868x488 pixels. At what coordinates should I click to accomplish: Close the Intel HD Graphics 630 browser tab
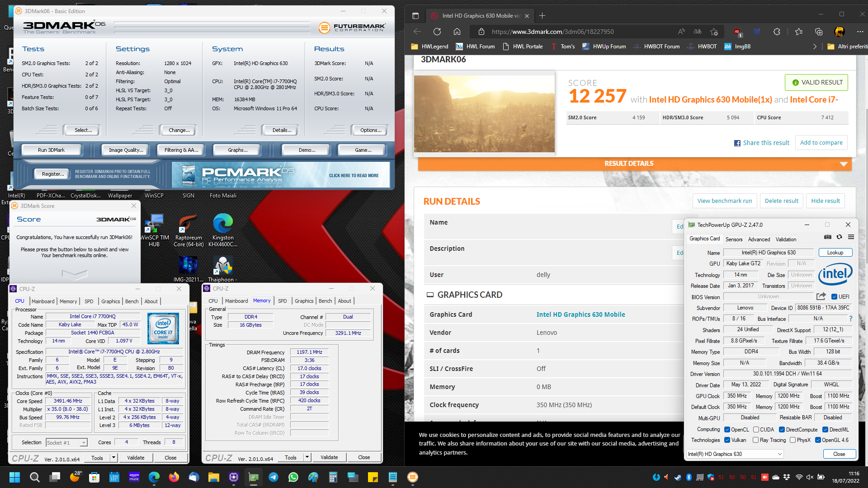(527, 16)
